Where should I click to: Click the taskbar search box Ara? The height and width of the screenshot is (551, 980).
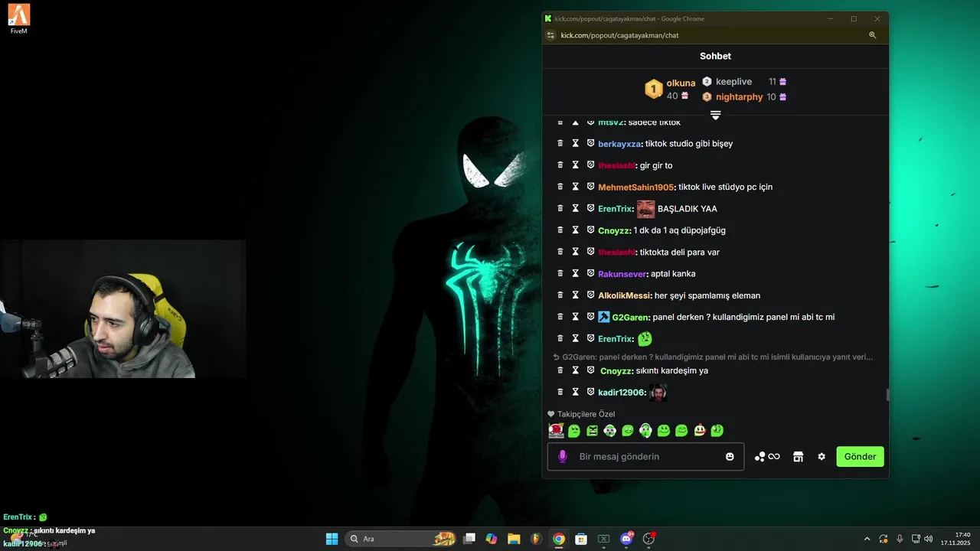coord(401,539)
